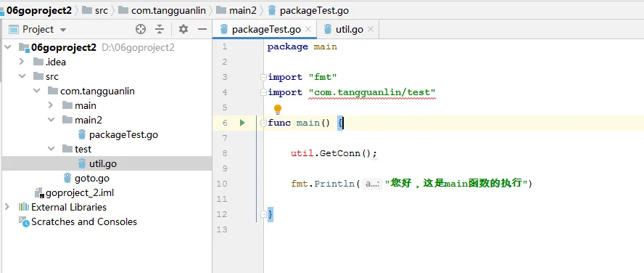Screen dimensions: 644x273
Task: Expand the External Libraries node arrow
Action: [7, 207]
